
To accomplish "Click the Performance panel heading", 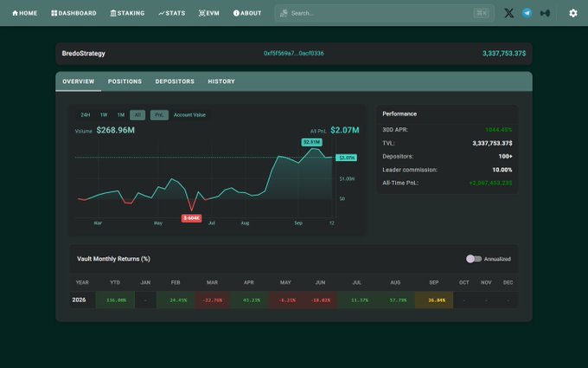I will 399,113.
